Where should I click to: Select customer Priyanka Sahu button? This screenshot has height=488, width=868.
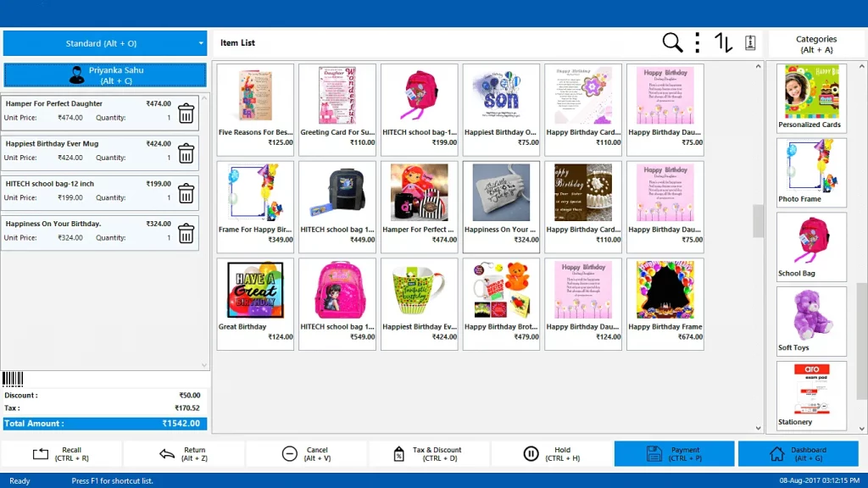click(x=105, y=75)
